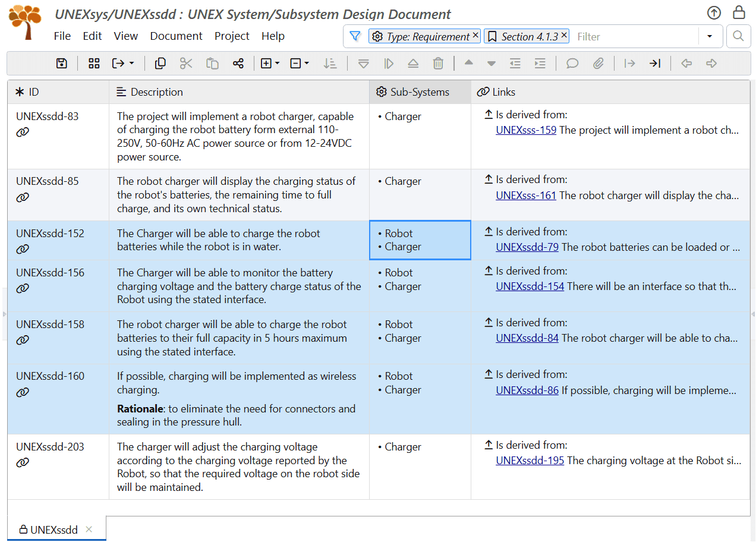The image size is (756, 542).
Task: Click the link icon under UNEXssdd-152
Action: click(23, 248)
